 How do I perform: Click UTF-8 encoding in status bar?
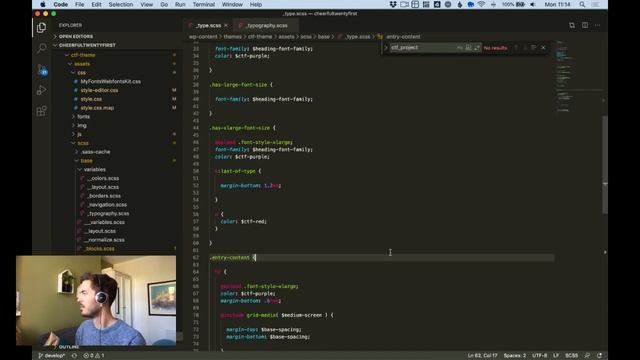[540, 356]
